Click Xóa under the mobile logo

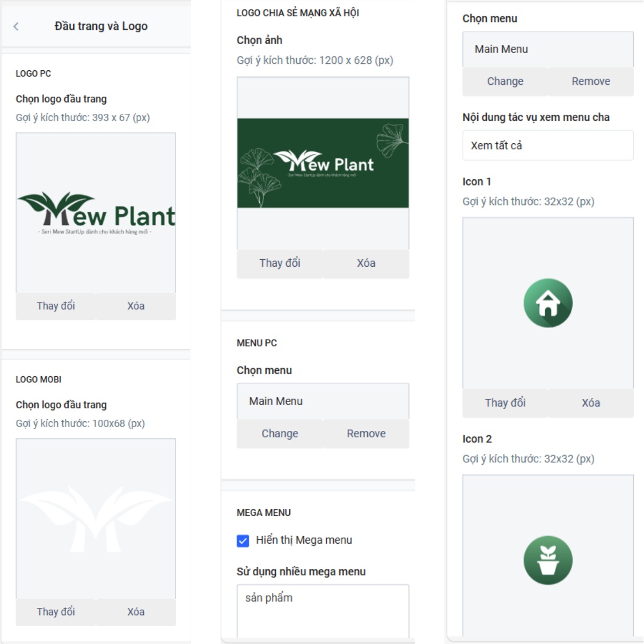click(x=136, y=612)
